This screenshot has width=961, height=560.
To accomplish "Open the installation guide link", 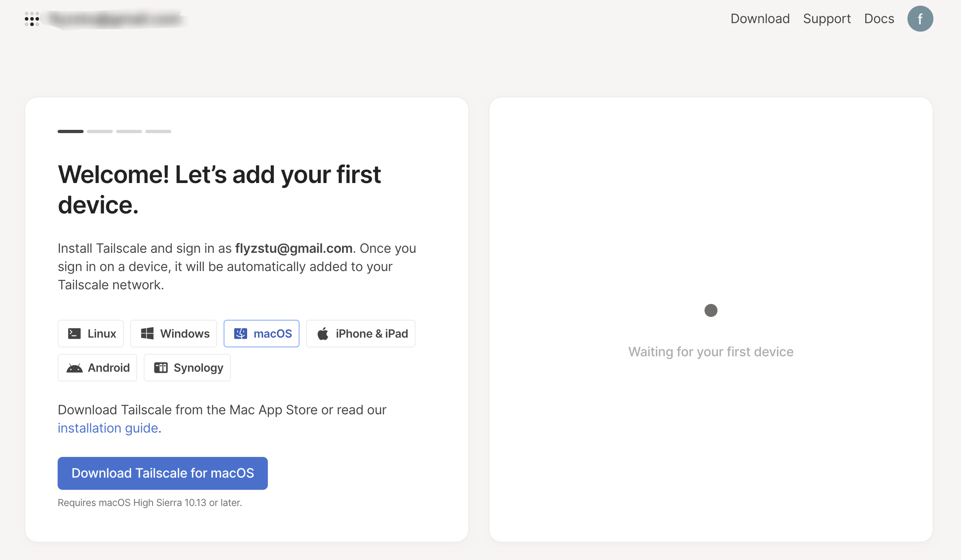I will pos(108,428).
